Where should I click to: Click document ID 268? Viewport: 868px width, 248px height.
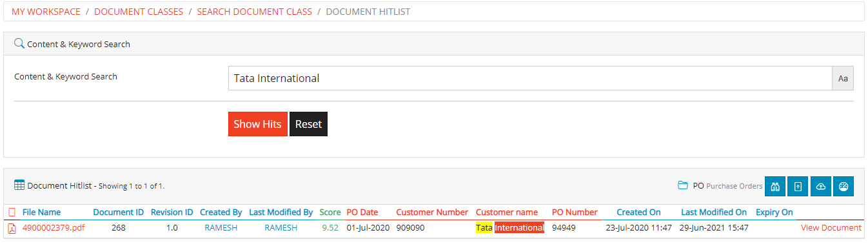coord(118,227)
